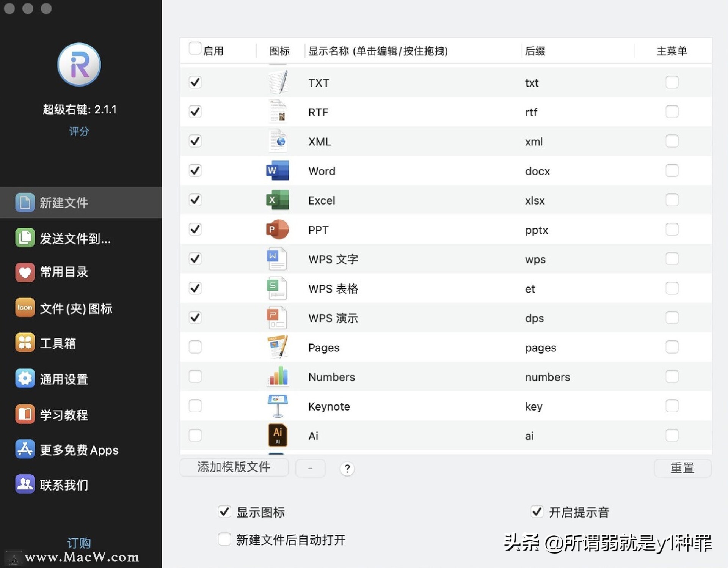The height and width of the screenshot is (568, 728).
Task: Click the 重置 reset button
Action: point(682,468)
